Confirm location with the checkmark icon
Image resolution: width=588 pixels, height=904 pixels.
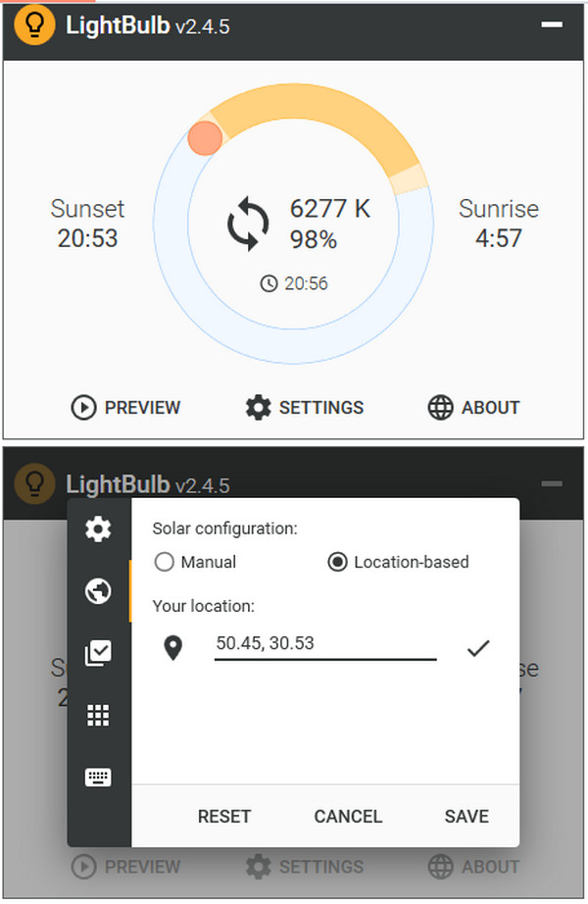pos(477,648)
